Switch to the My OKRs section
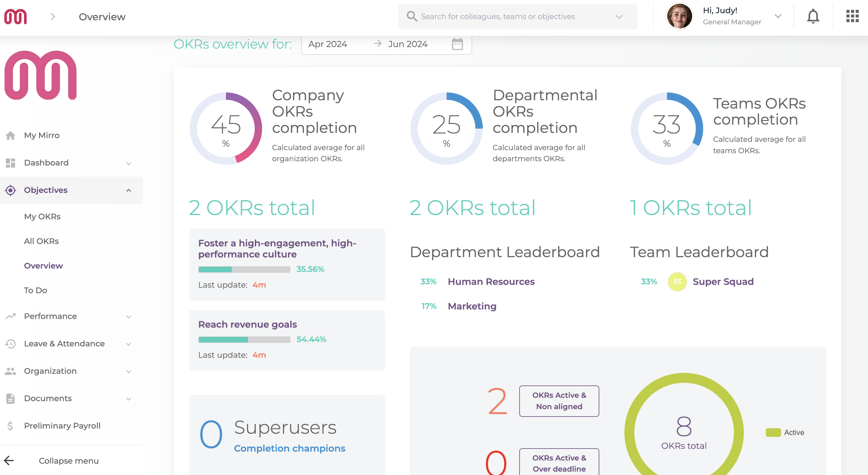This screenshot has height=475, width=868. click(x=42, y=217)
